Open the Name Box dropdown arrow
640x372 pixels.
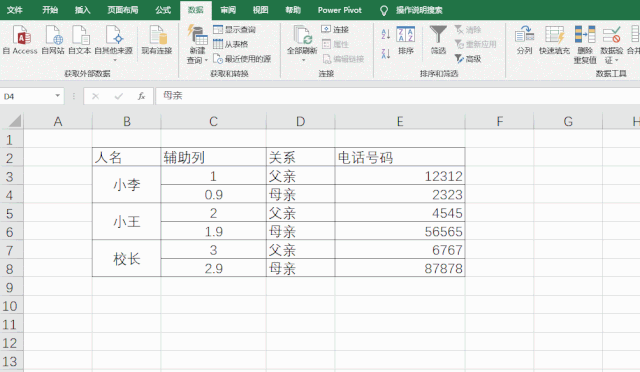tap(58, 96)
